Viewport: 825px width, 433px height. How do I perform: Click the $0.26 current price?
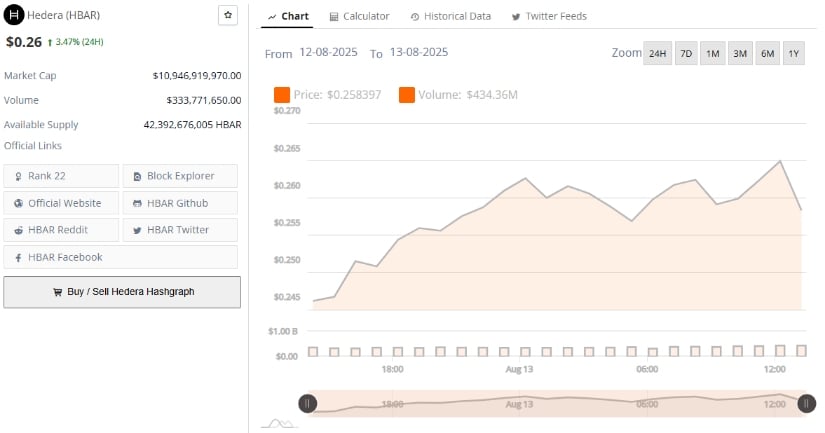[x=24, y=42]
